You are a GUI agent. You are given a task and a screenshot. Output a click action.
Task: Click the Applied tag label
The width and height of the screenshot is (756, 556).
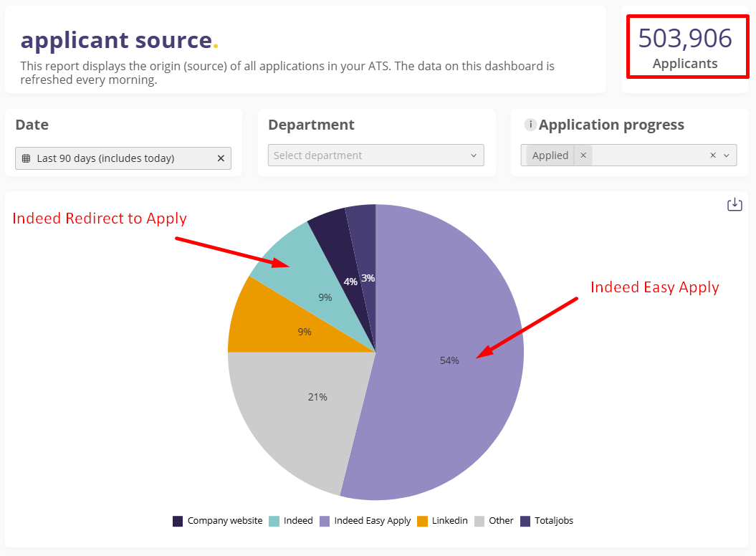550,155
